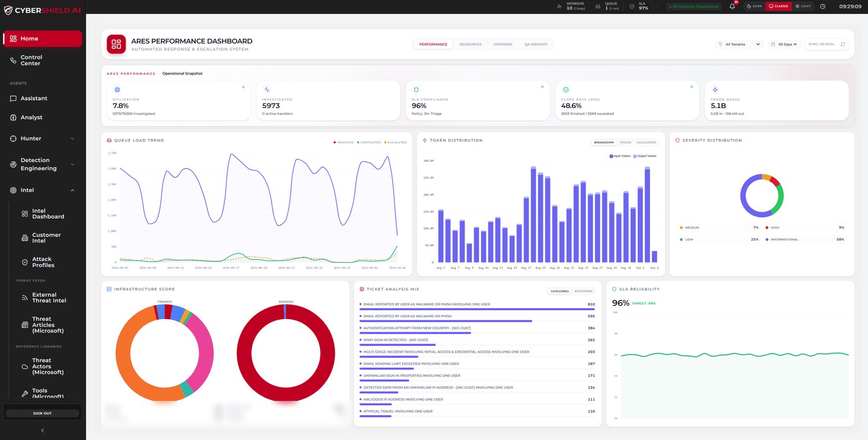Click the Queue tray icon in top bar
Viewport: 868px width, 440px height.
[x=598, y=6]
